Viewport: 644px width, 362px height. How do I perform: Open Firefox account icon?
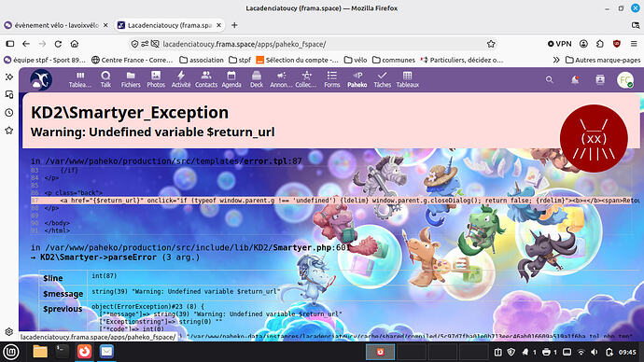(x=583, y=44)
